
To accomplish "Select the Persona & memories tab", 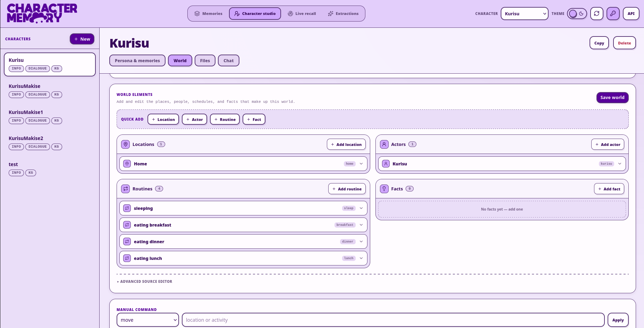I will (137, 60).
